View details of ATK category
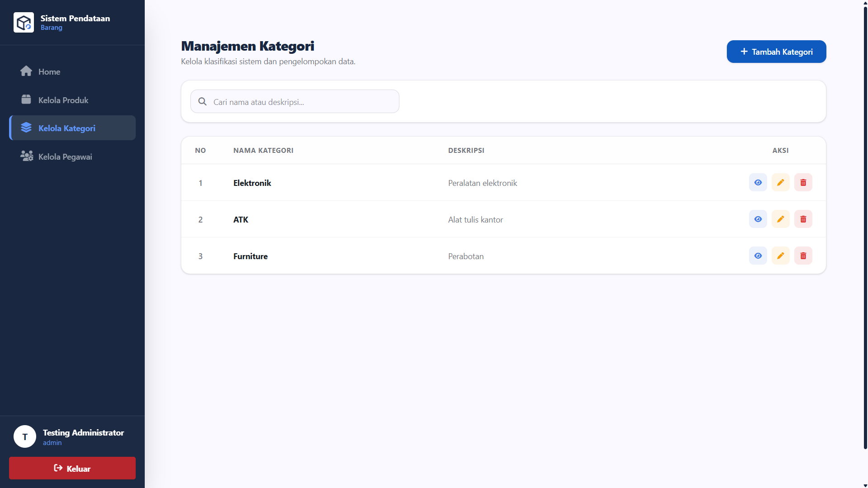This screenshot has width=868, height=488. 758,219
